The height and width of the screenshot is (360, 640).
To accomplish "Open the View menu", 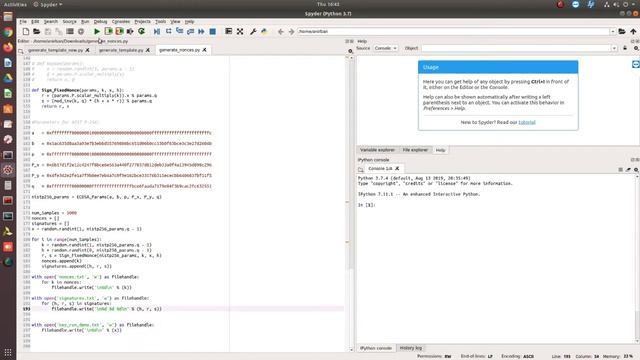I will (x=175, y=22).
